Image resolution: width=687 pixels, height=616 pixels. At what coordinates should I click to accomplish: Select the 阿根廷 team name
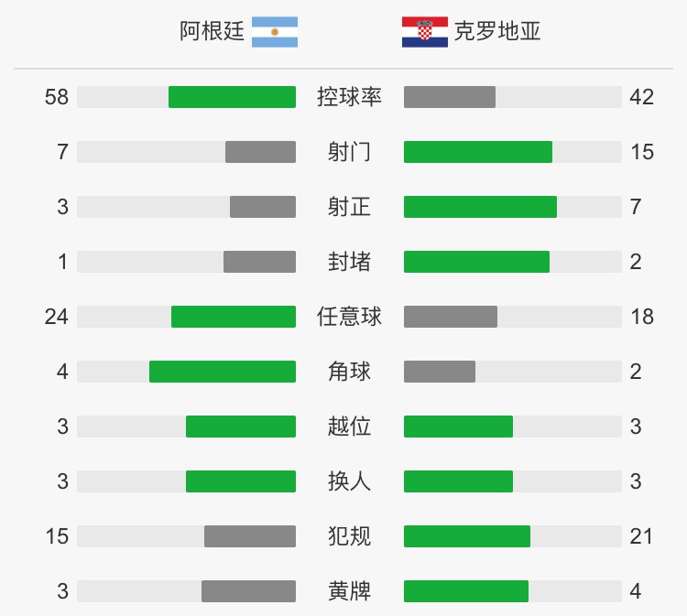tap(213, 31)
